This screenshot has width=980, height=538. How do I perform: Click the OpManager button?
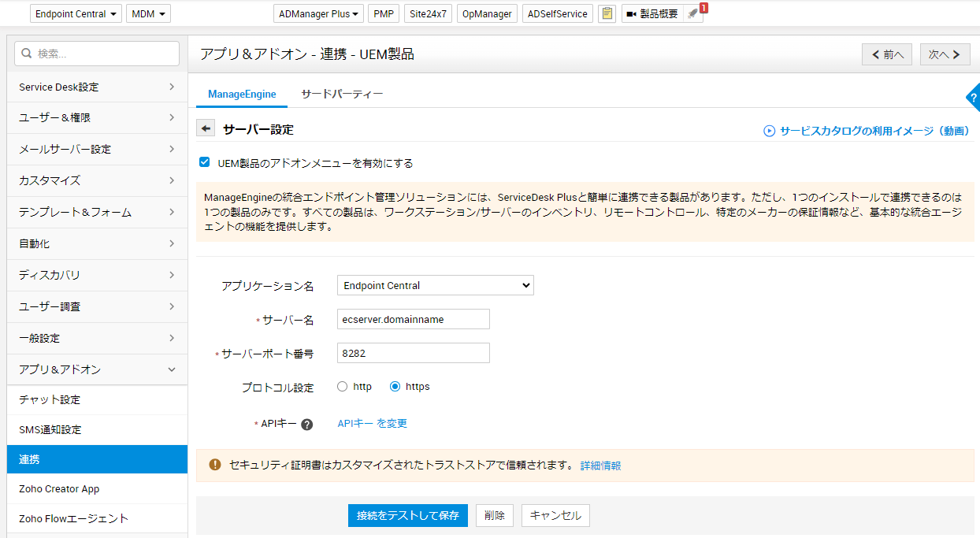pos(487,14)
